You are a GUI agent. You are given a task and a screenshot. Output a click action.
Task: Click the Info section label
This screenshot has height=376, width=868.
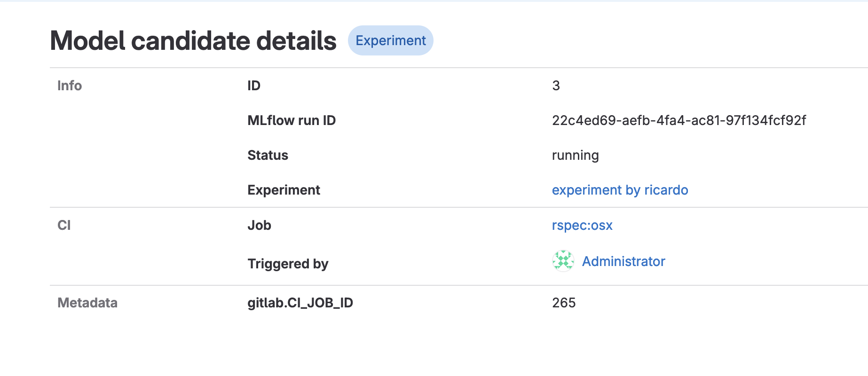pos(70,86)
